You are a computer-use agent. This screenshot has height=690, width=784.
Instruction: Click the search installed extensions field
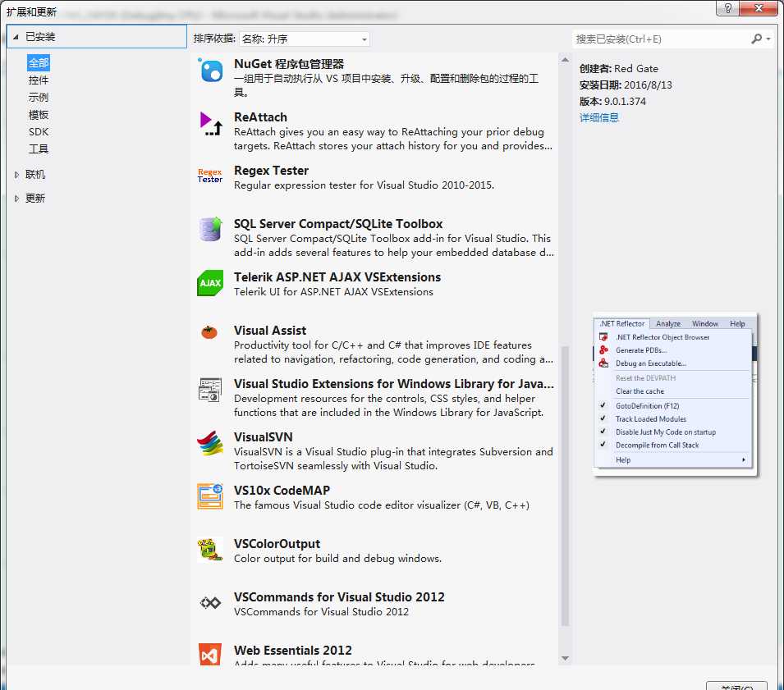coord(661,39)
